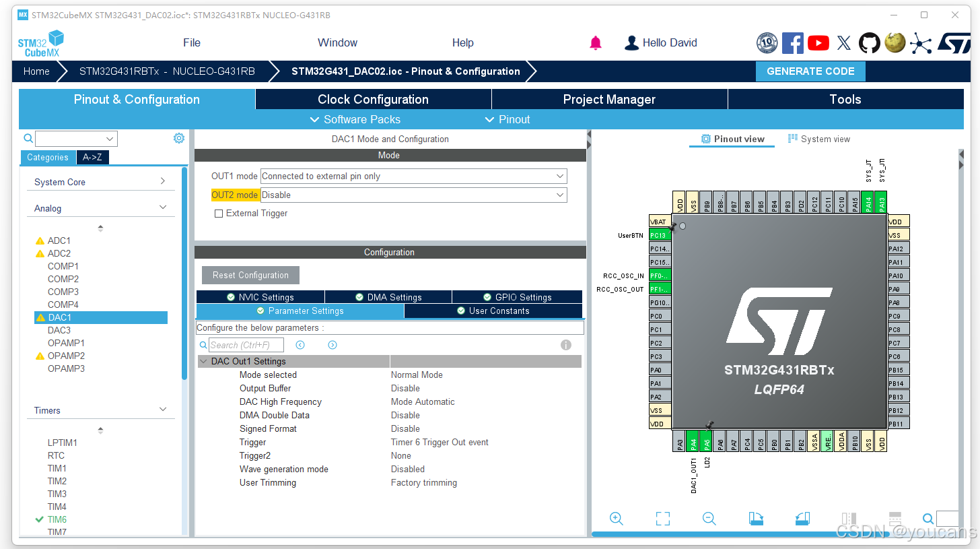
Task: Click the GENERATE CODE button
Action: tap(810, 71)
